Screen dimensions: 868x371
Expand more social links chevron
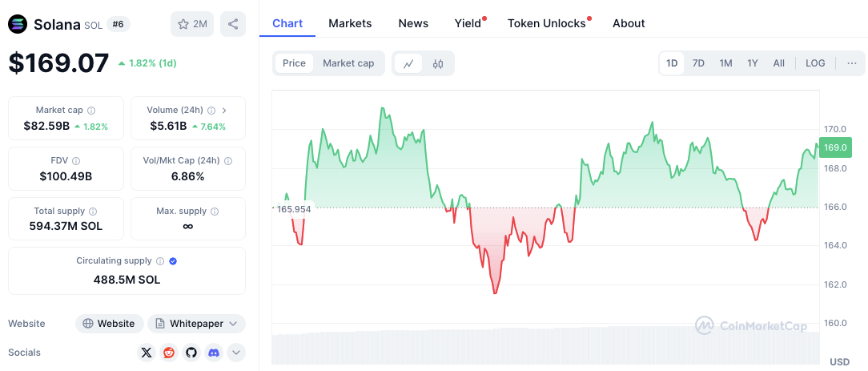[x=235, y=352]
